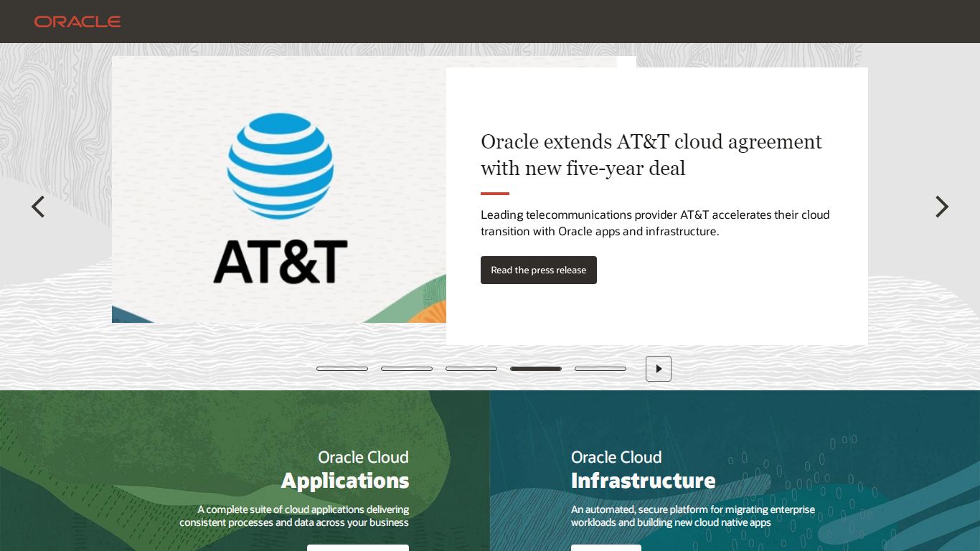Viewport: 980px width, 551px height.
Task: Click the Oracle logo in header
Action: 77,22
